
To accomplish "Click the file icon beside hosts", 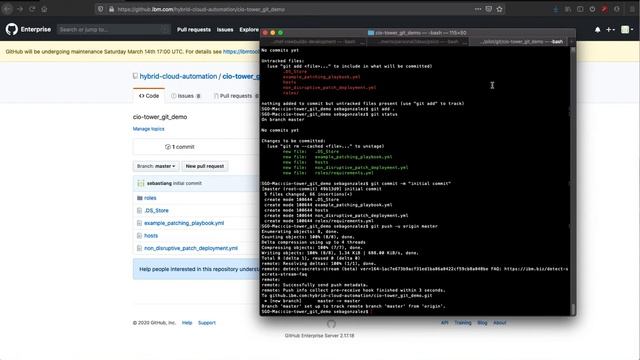I will coord(140,236).
